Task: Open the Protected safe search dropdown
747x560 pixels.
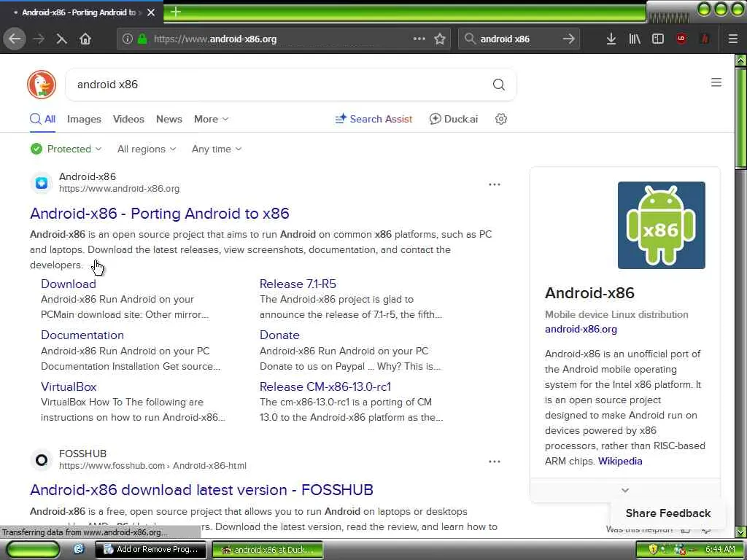Action: pyautogui.click(x=66, y=149)
